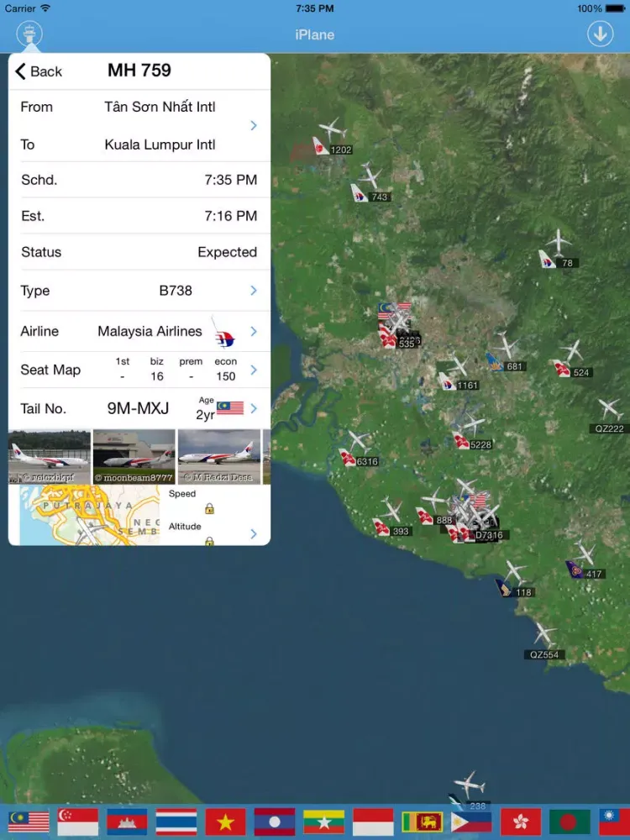Select flight QZ554 plane on map
Viewport: 630px width, 840px height.
pos(544,634)
